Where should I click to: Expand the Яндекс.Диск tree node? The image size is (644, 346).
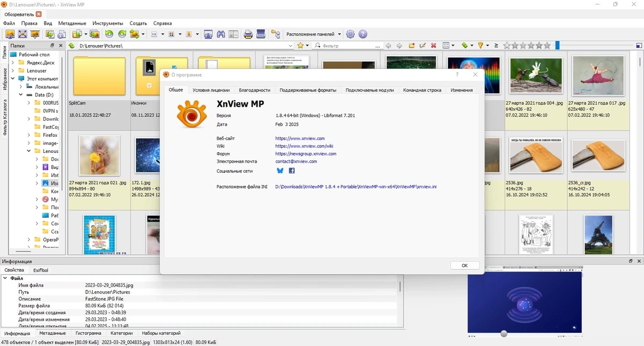click(x=13, y=63)
